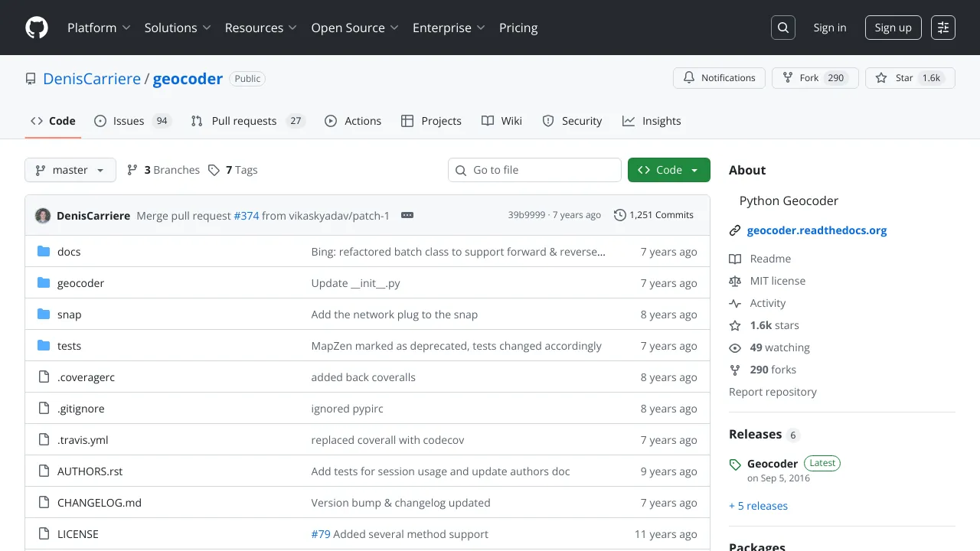Open the docs folder
980x551 pixels.
pos(69,252)
